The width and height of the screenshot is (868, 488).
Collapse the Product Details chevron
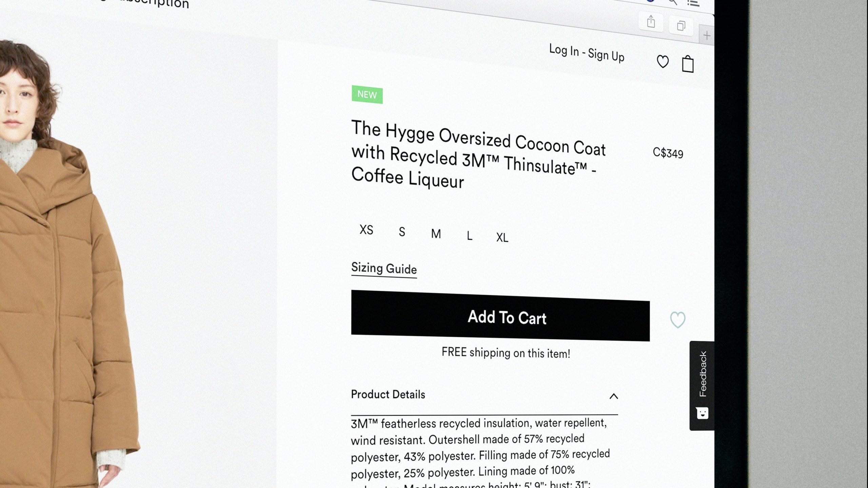tap(614, 396)
